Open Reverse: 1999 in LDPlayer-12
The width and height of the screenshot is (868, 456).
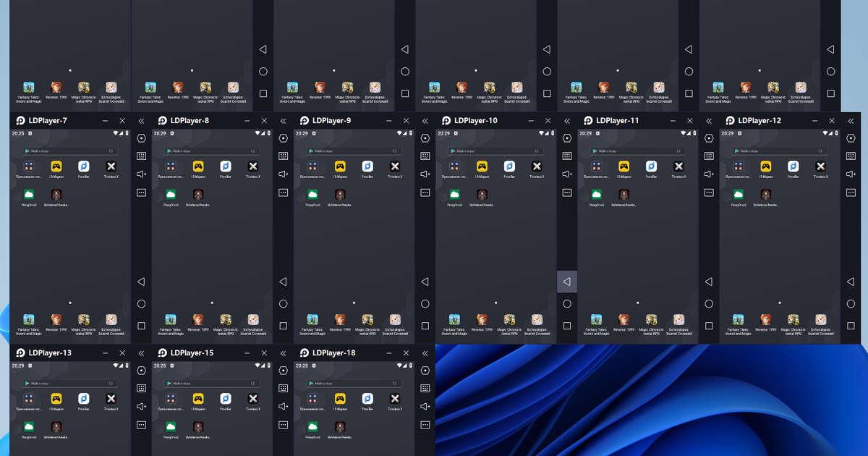click(765, 319)
